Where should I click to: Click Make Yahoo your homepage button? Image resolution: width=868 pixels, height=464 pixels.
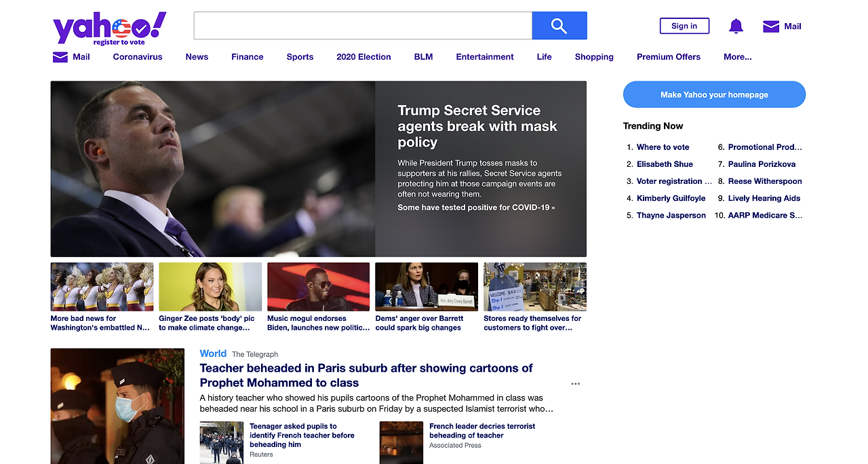714,94
